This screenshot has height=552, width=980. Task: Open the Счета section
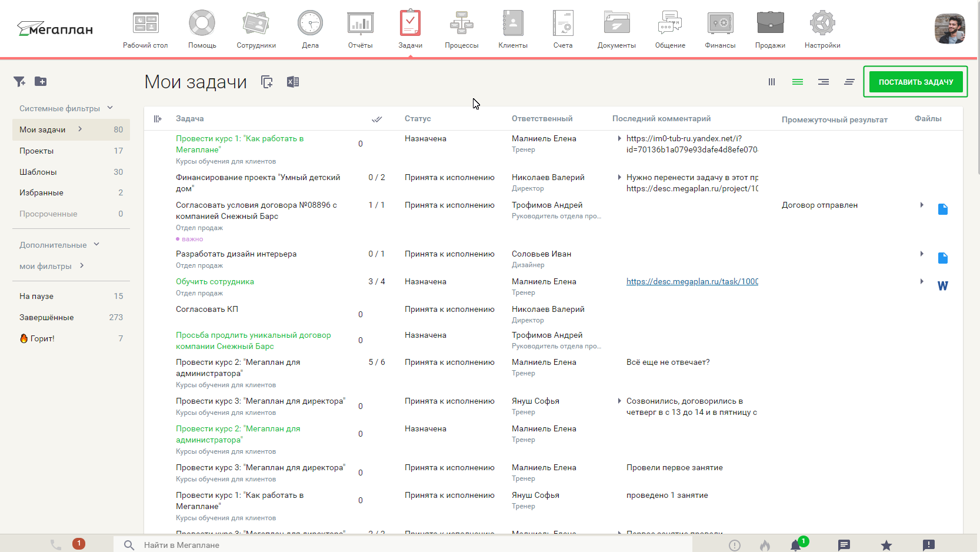(563, 30)
